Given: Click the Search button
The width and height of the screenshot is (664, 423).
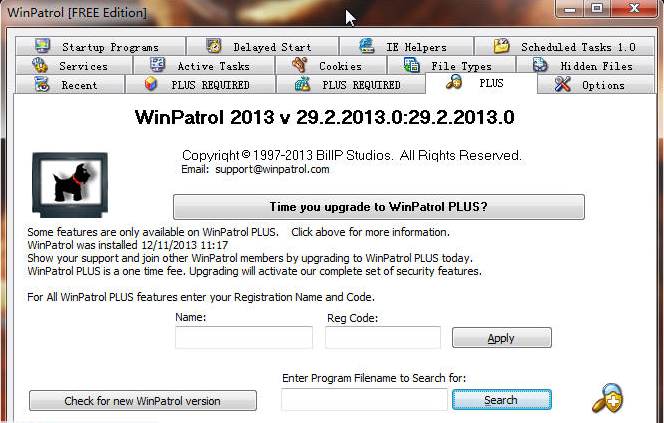Looking at the screenshot, I should pyautogui.click(x=501, y=400).
